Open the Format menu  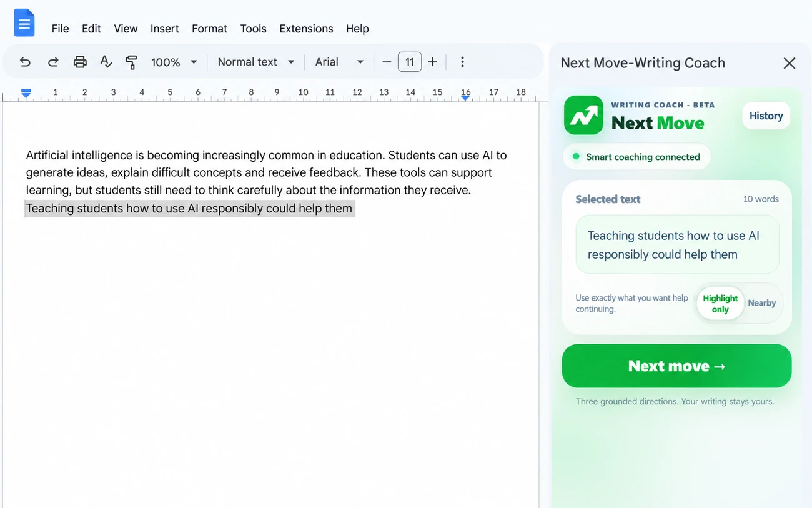(x=210, y=29)
